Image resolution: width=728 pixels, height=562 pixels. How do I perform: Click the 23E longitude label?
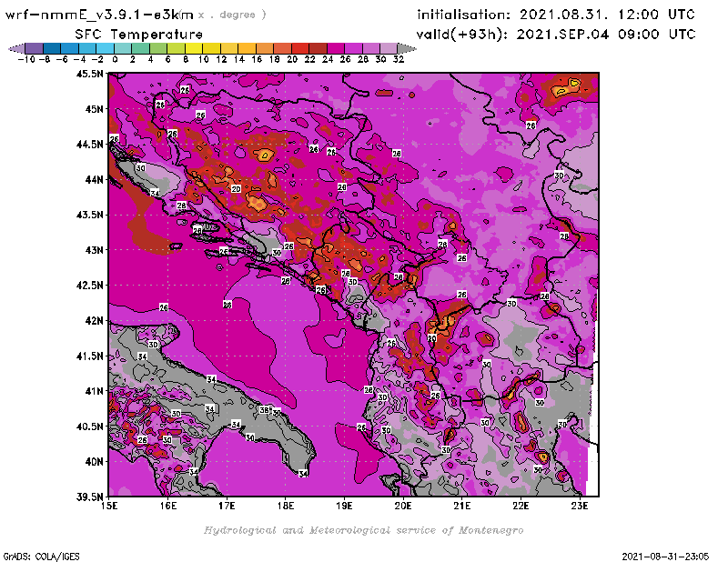click(x=580, y=506)
